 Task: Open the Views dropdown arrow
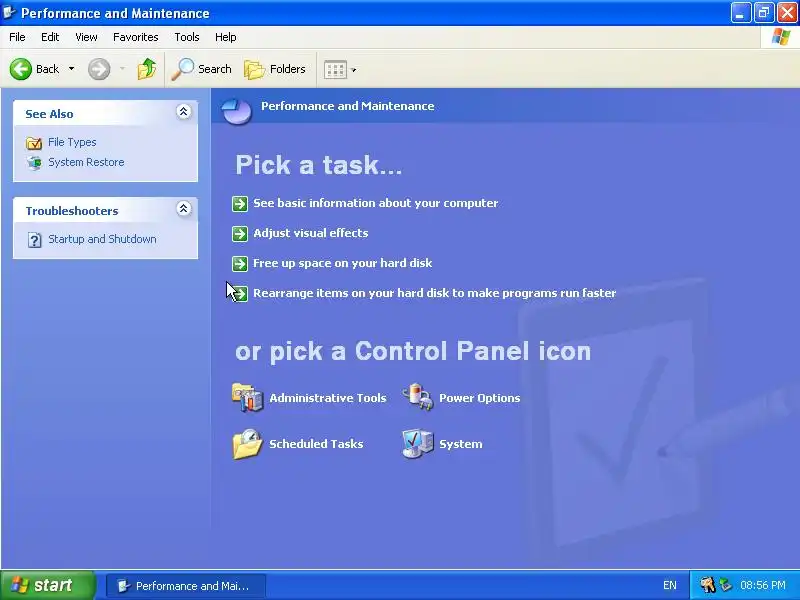(x=354, y=70)
